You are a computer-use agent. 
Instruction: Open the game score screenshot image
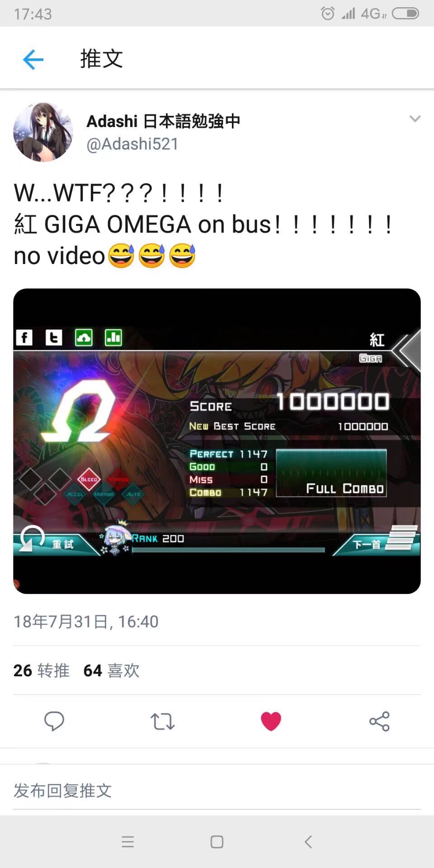pyautogui.click(x=217, y=441)
